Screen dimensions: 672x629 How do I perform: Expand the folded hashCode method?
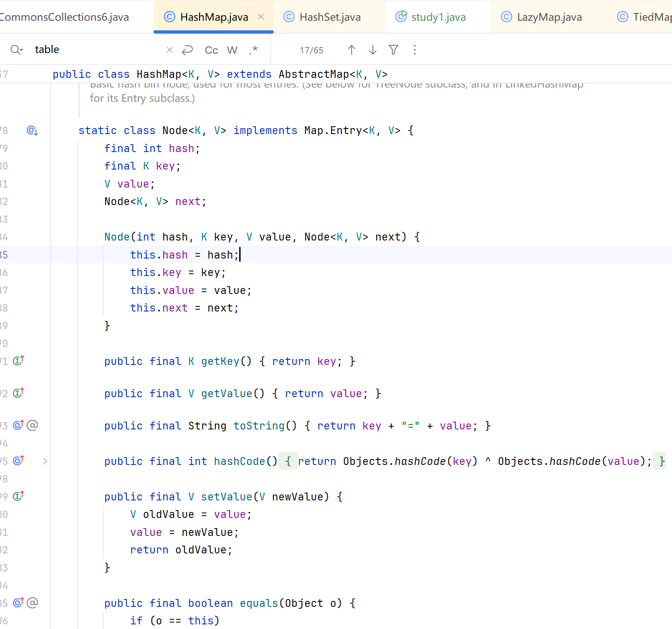click(45, 461)
